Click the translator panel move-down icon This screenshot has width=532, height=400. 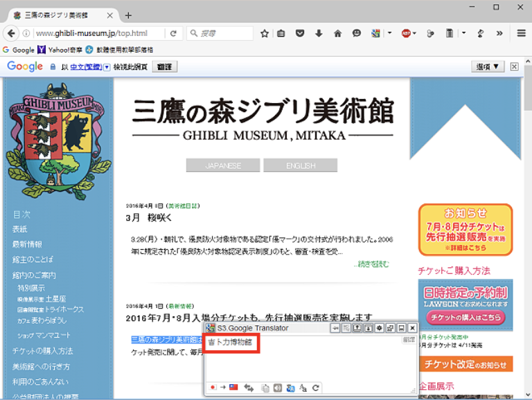(368, 328)
